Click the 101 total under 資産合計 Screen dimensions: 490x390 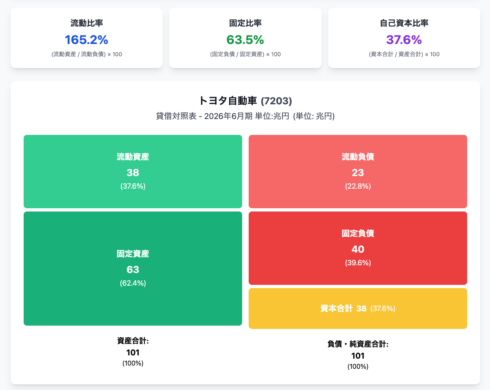point(133,352)
